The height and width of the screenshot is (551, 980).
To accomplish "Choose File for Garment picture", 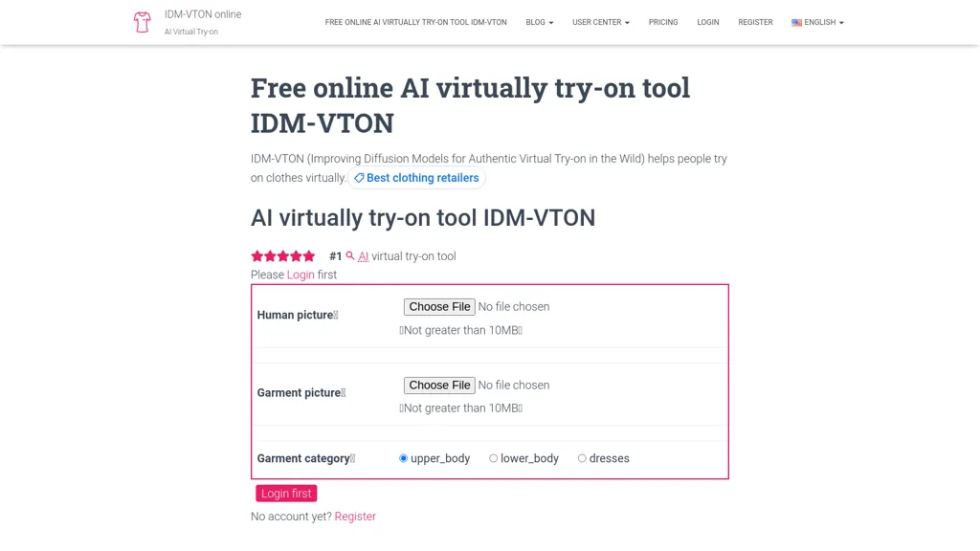I will pos(439,386).
